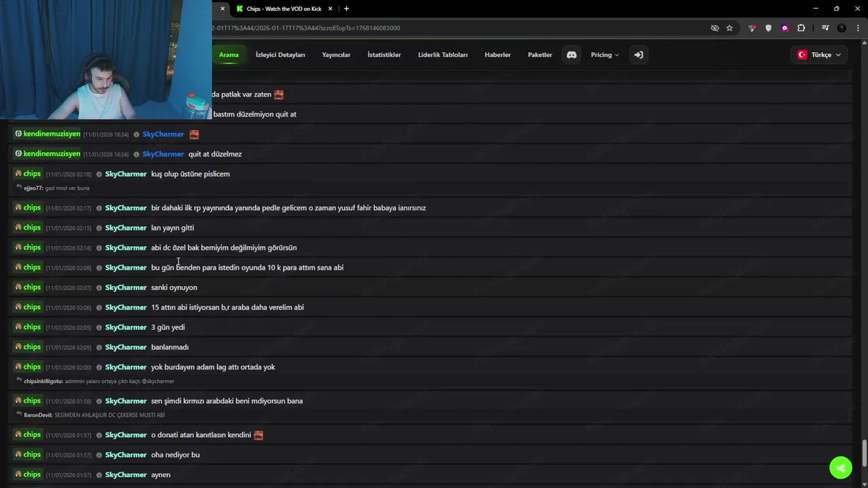The width and height of the screenshot is (868, 488).
Task: Close the Chips VOD browser tab
Action: pos(330,9)
